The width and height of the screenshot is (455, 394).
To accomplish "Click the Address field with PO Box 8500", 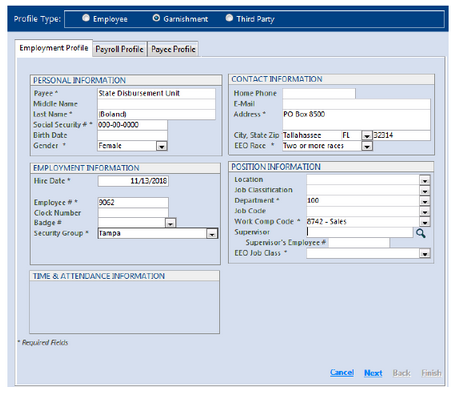I will coord(356,119).
